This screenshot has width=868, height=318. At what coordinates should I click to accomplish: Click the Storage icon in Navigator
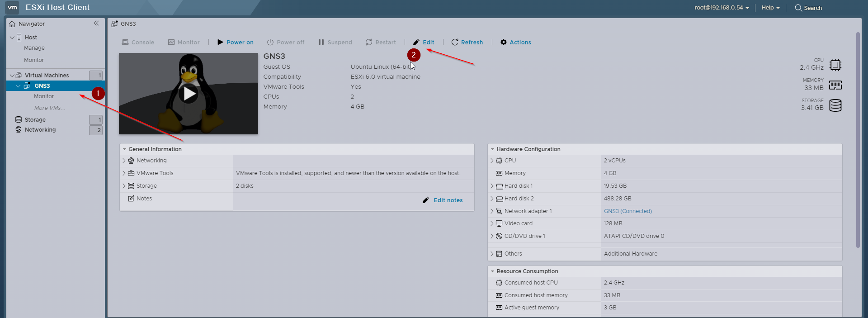point(19,120)
